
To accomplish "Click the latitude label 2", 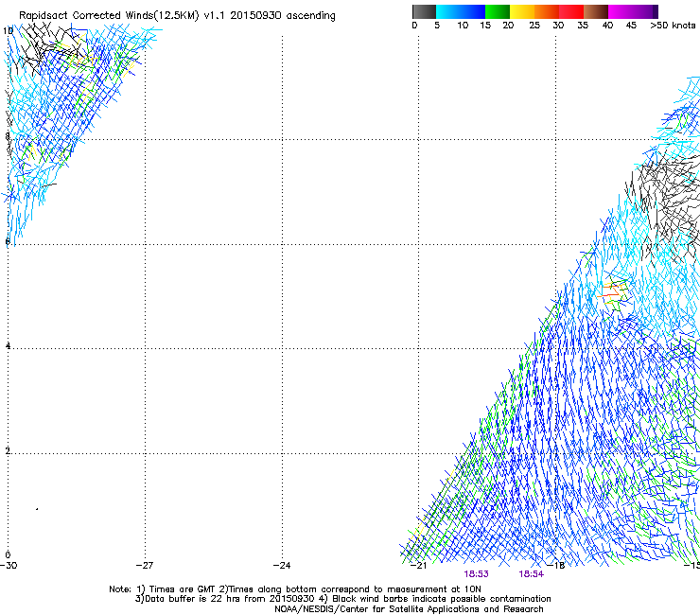I will click(8, 450).
